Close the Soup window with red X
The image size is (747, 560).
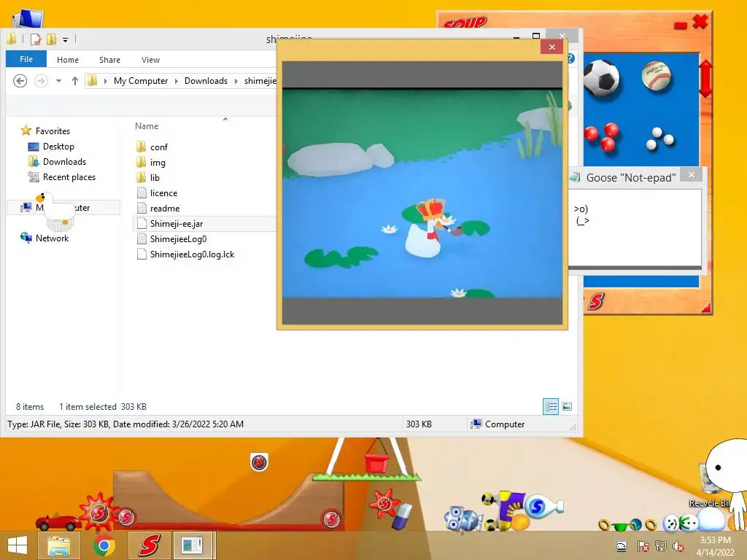pyautogui.click(x=700, y=21)
